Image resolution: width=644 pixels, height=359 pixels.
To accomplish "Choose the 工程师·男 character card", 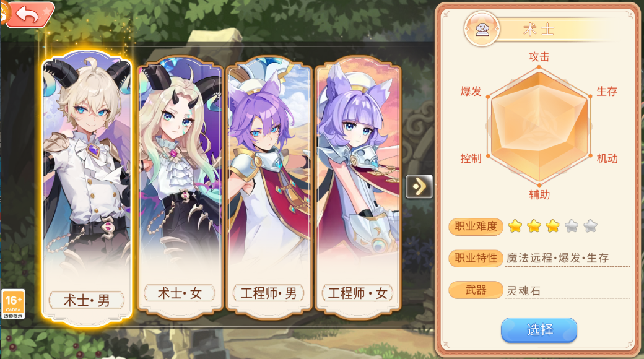I will (269, 188).
